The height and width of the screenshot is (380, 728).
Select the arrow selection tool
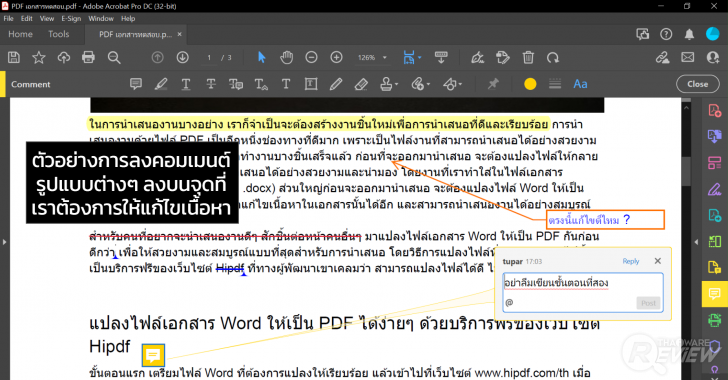261,58
